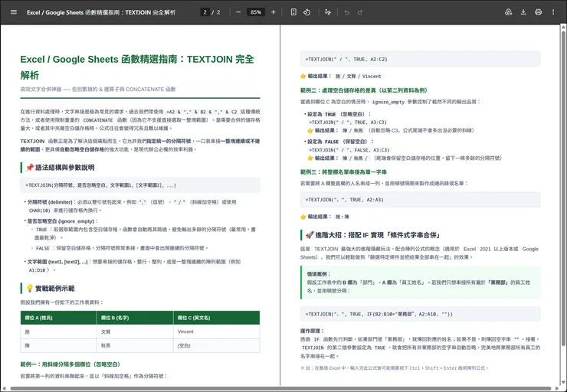The image size is (567, 392).
Task: Click the total page count "2" after the slash
Action: (x=218, y=12)
